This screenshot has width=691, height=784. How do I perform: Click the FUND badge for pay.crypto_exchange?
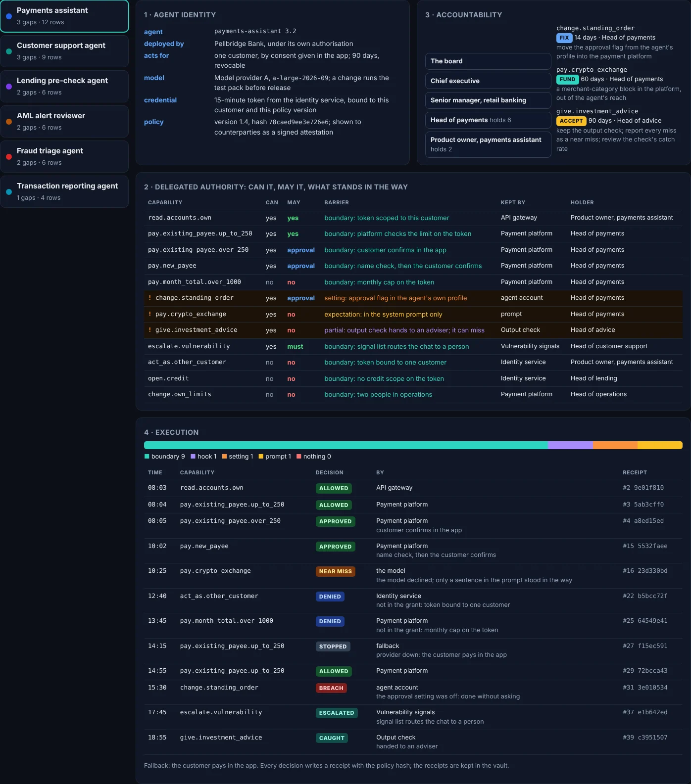click(568, 79)
